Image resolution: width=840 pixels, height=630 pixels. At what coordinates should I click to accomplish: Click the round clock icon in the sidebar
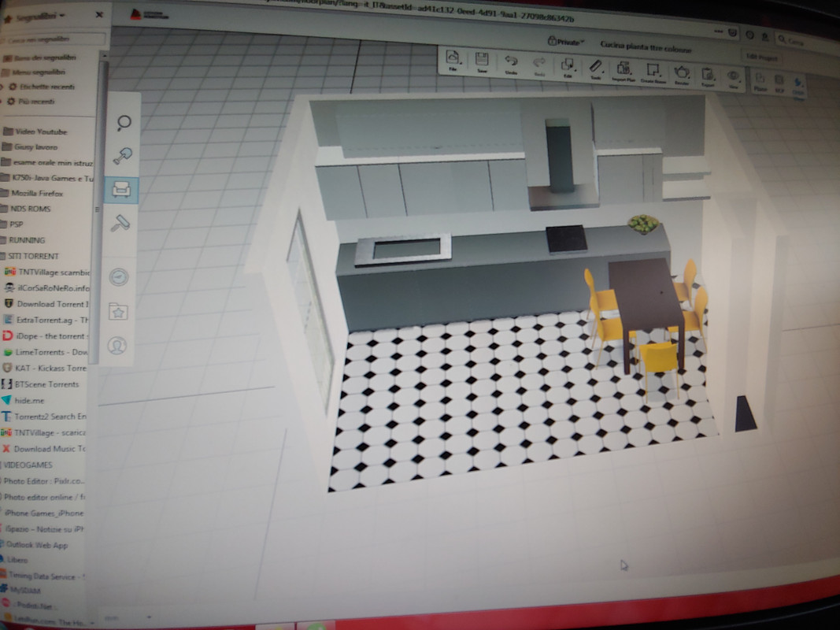pos(119,277)
